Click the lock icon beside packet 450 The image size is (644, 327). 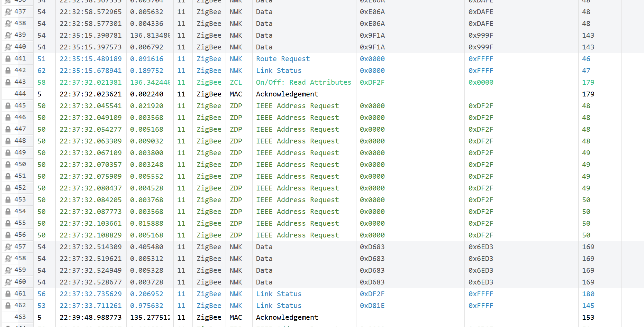point(8,165)
